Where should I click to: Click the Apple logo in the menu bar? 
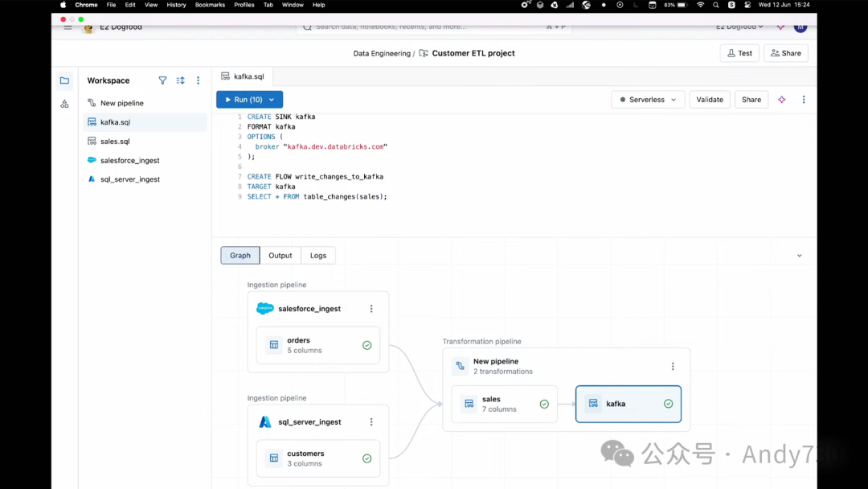click(x=63, y=5)
